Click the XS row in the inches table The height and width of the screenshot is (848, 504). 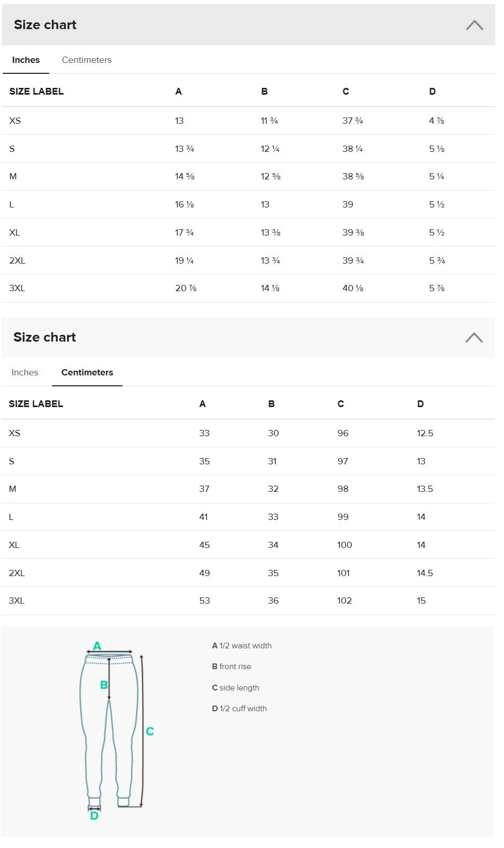pos(15,120)
